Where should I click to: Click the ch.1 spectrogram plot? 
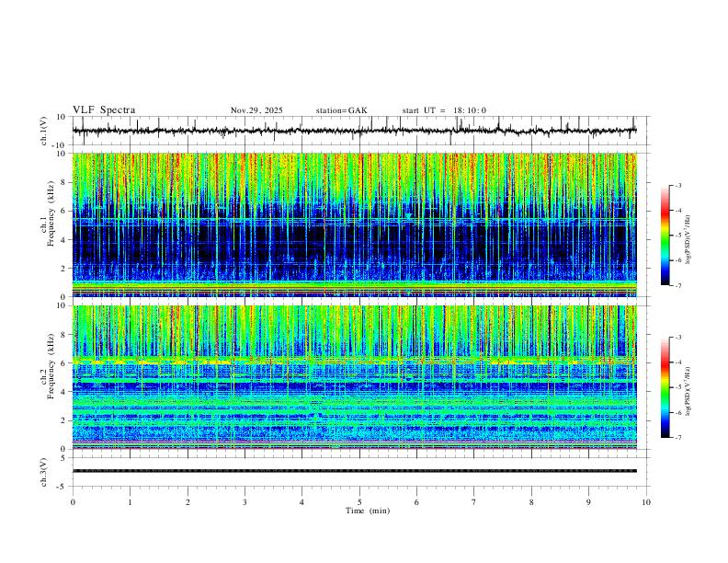coord(354,224)
